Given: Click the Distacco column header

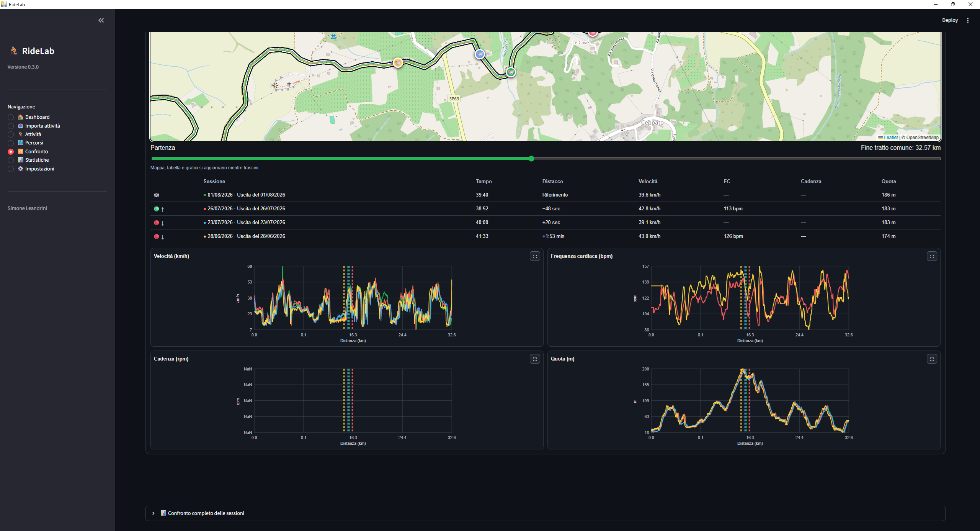Looking at the screenshot, I should 552,182.
